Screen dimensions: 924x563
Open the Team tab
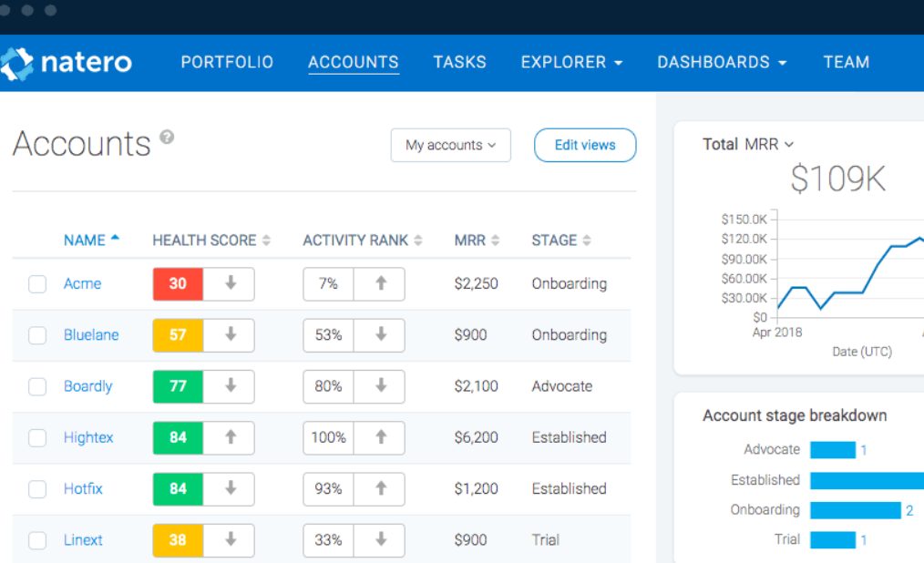click(x=847, y=62)
